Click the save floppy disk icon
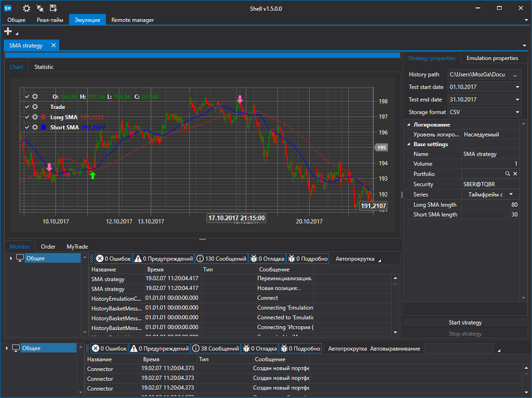The width and height of the screenshot is (532, 398). [53, 8]
